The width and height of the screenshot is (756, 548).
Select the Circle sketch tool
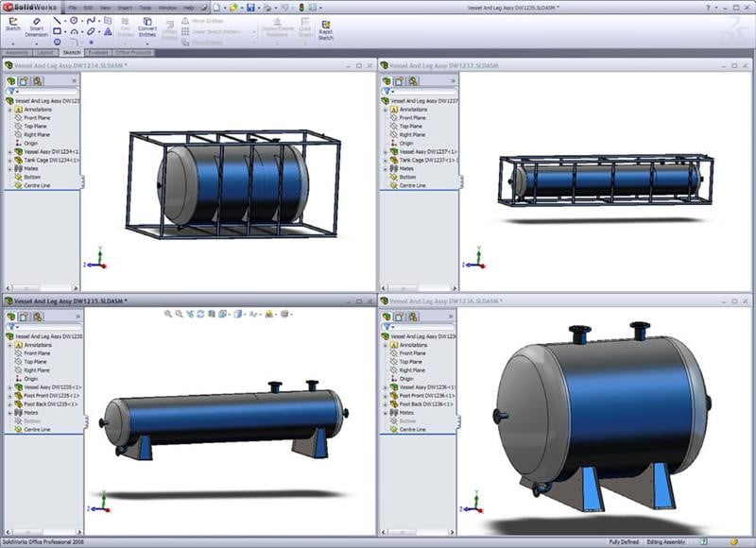(x=72, y=20)
